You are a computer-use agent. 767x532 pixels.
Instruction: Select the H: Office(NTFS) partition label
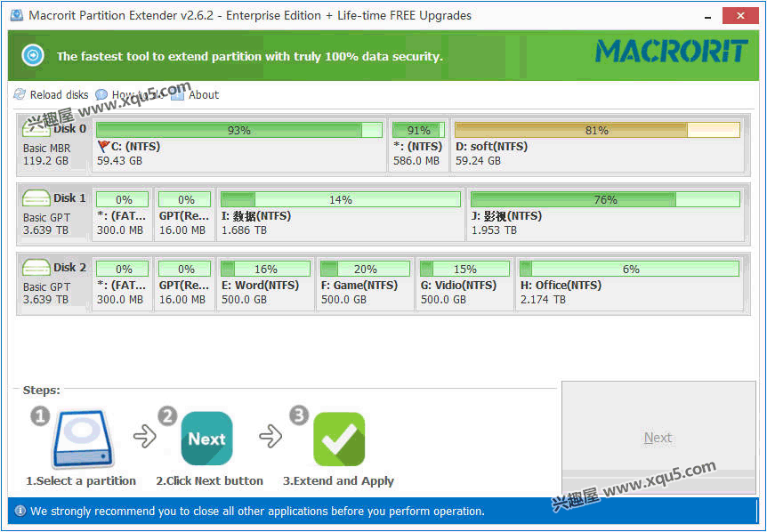pyautogui.click(x=561, y=285)
